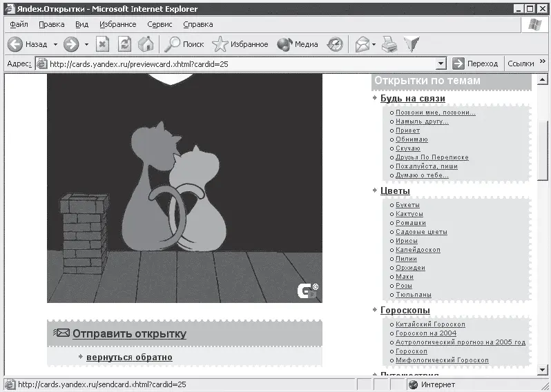Open the Пожалуйста, пиши link

(427, 166)
